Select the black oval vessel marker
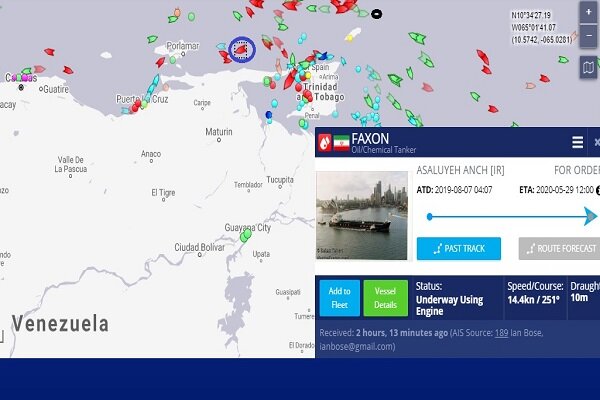Viewport: 600px width, 400px height. coord(377,14)
